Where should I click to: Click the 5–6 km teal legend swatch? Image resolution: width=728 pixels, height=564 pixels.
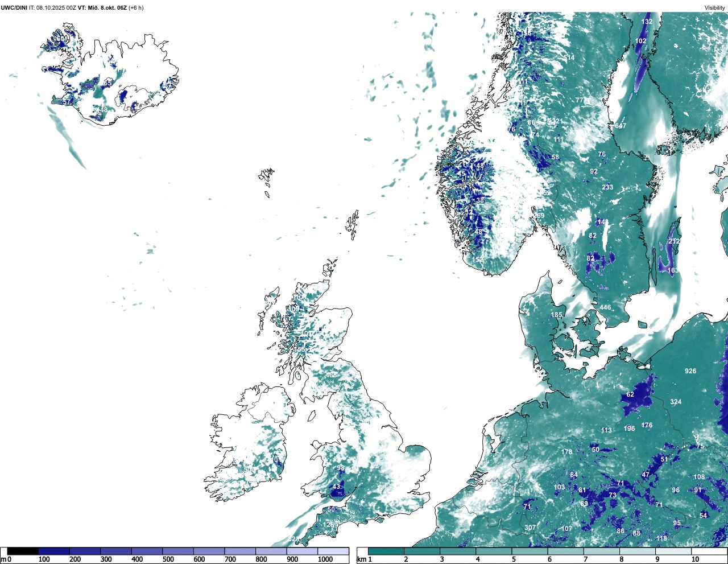pyautogui.click(x=530, y=551)
